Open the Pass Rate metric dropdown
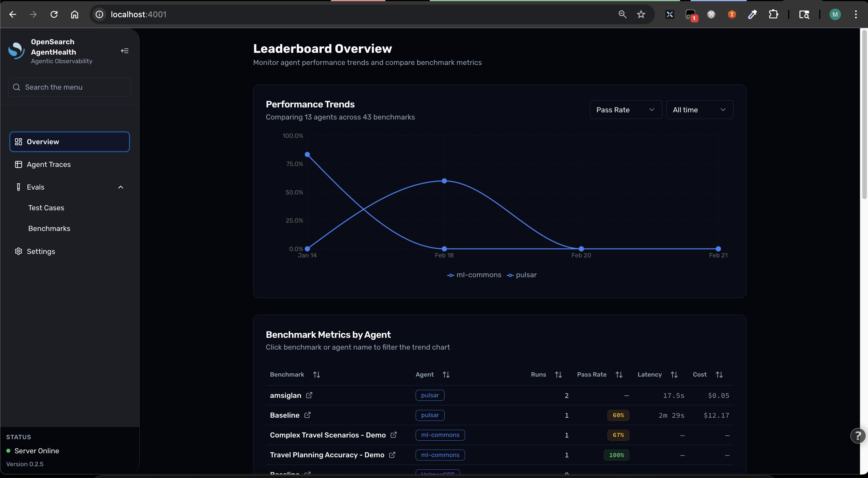This screenshot has height=478, width=868. [x=626, y=109]
